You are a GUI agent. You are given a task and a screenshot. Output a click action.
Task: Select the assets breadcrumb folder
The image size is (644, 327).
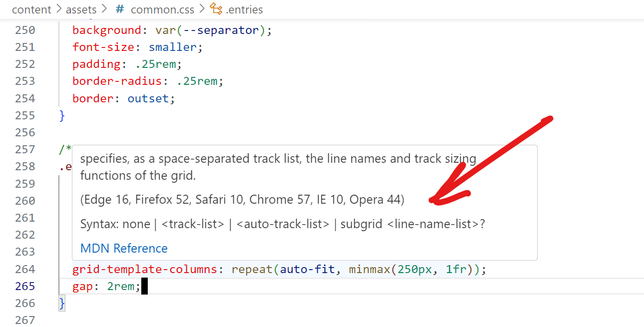click(81, 9)
